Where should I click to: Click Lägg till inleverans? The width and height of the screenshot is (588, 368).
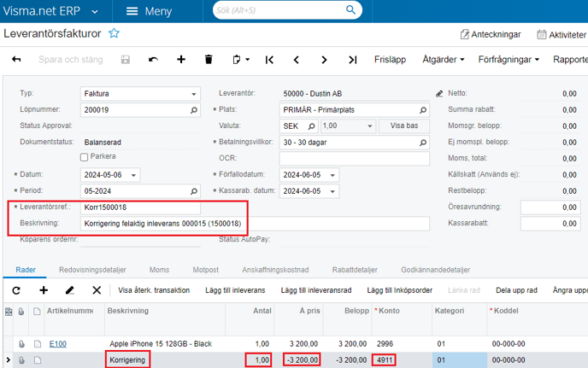click(x=235, y=290)
